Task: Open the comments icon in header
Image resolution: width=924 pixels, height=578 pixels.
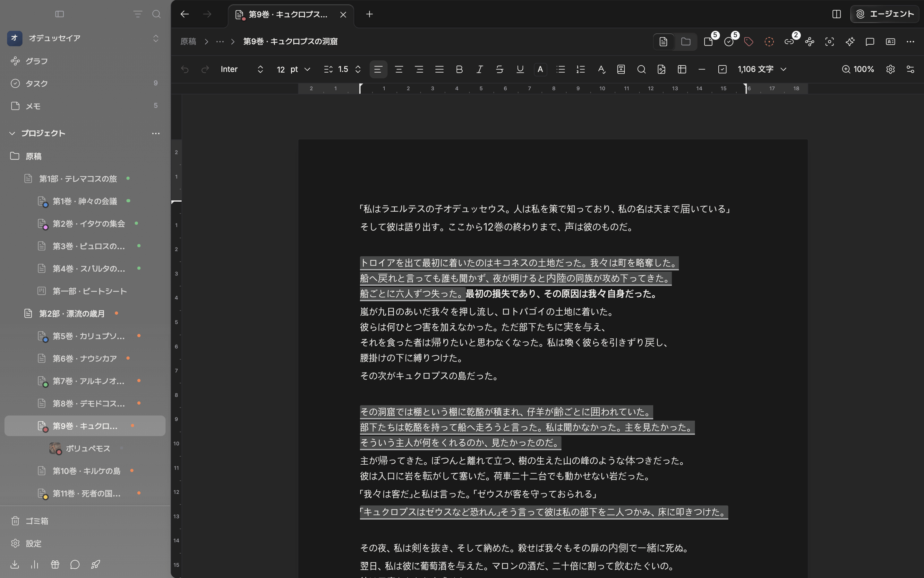Action: coord(870,41)
